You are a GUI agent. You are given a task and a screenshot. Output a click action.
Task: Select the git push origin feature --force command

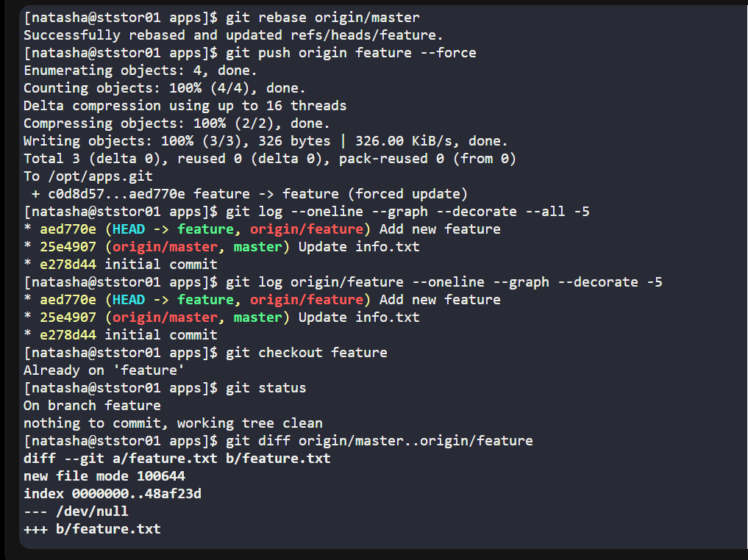click(x=351, y=52)
